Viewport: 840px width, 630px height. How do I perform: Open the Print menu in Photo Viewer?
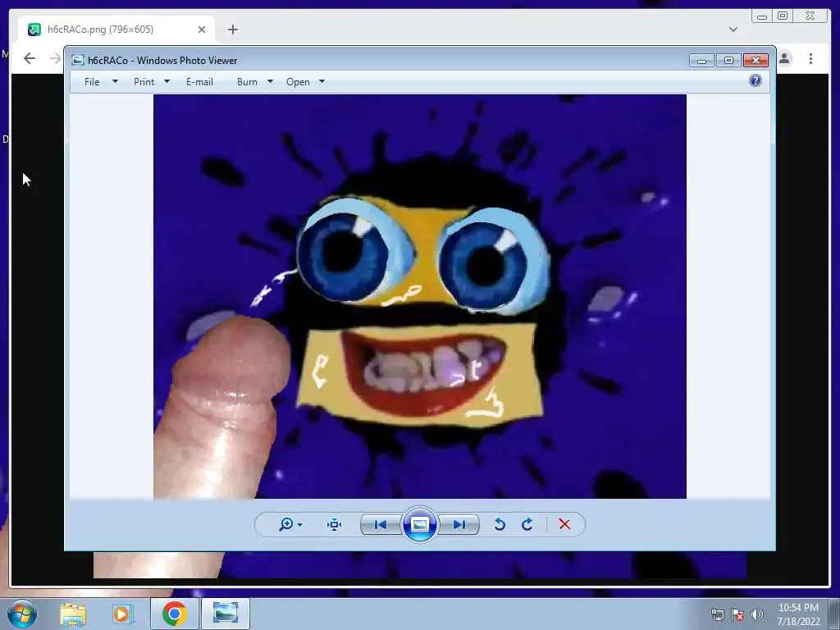144,82
